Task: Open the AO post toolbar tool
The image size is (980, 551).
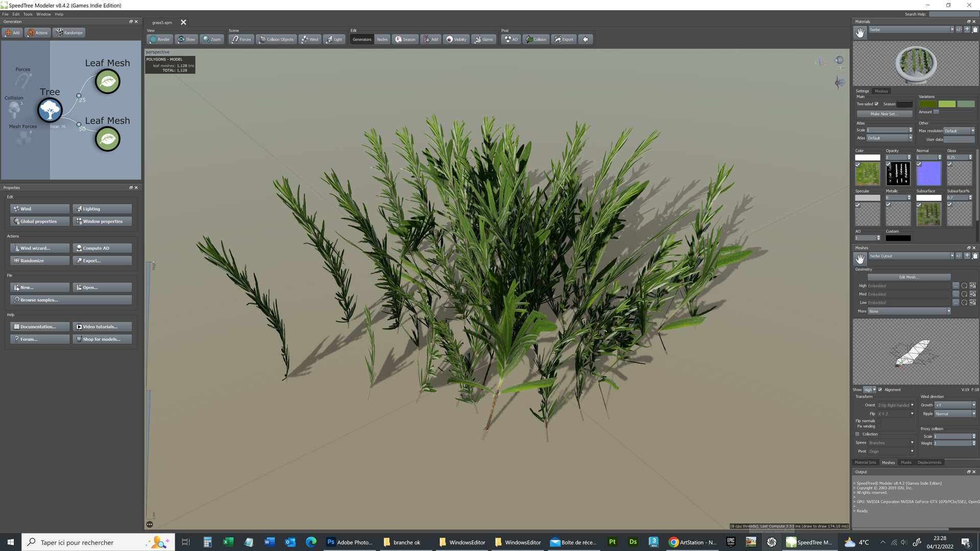Action: coord(511,39)
